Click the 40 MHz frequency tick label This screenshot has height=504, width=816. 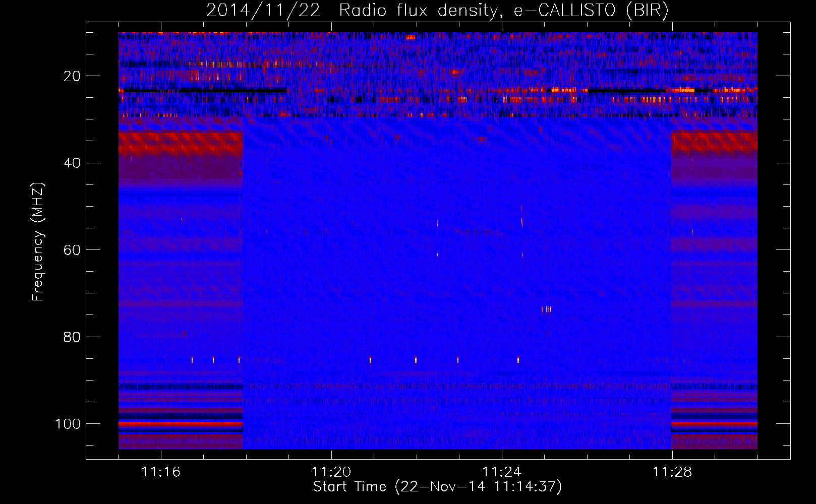(72, 163)
